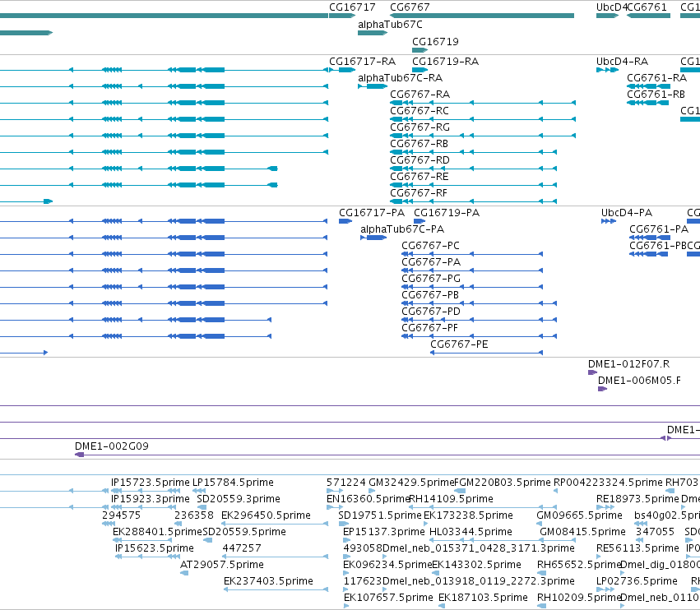Click the CG16719-RA transcript label
This screenshot has height=610, width=700.
[446, 61]
